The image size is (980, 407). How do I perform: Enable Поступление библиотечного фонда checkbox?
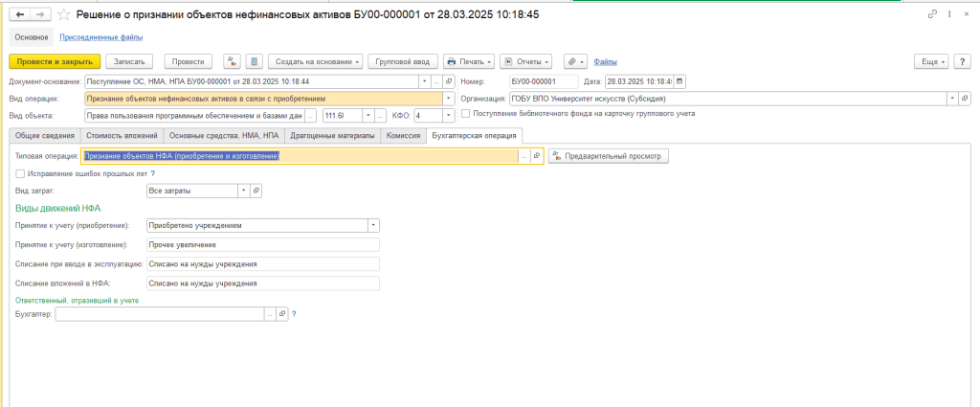[465, 113]
